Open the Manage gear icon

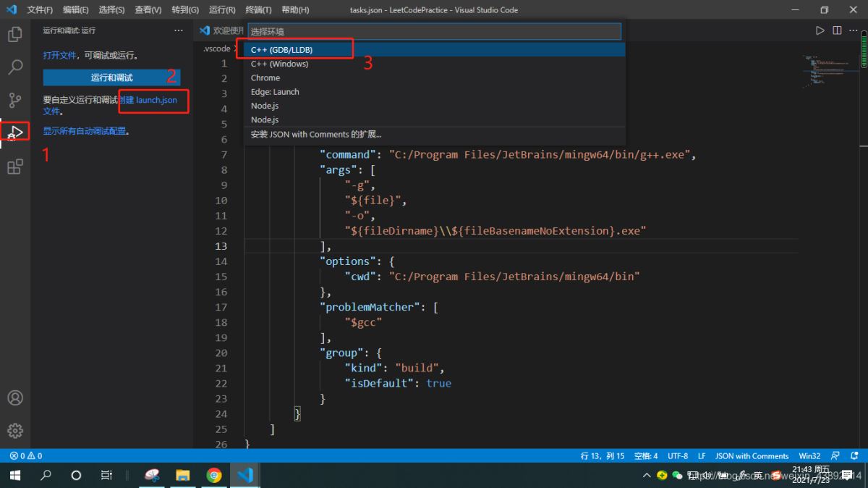pyautogui.click(x=14, y=430)
